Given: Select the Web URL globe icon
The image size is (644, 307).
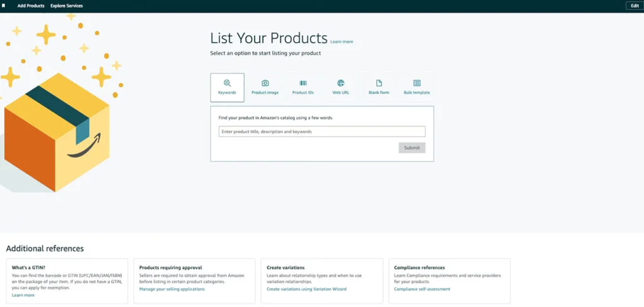Looking at the screenshot, I should (341, 83).
